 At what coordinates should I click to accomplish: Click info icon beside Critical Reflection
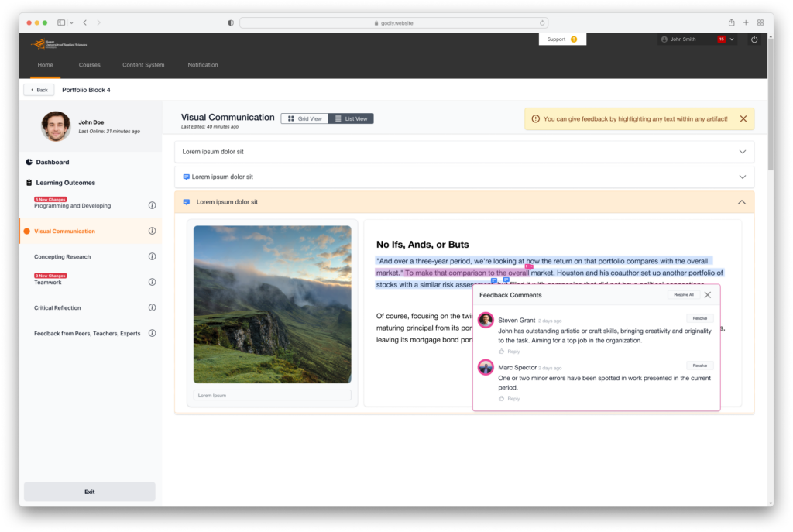coord(152,307)
